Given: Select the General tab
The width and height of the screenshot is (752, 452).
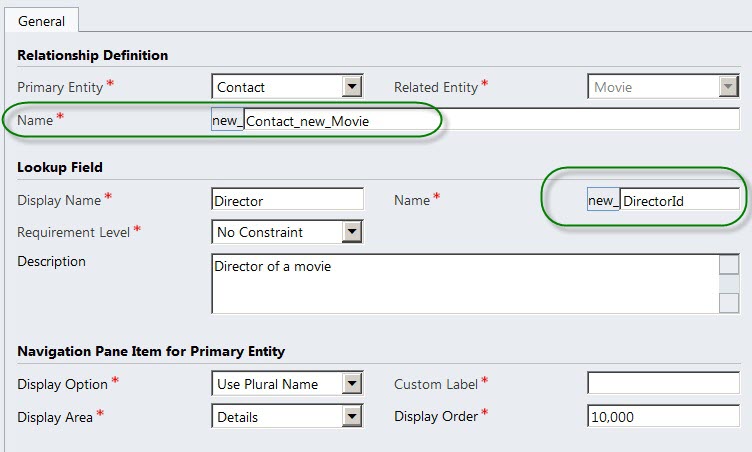Looking at the screenshot, I should tap(41, 21).
